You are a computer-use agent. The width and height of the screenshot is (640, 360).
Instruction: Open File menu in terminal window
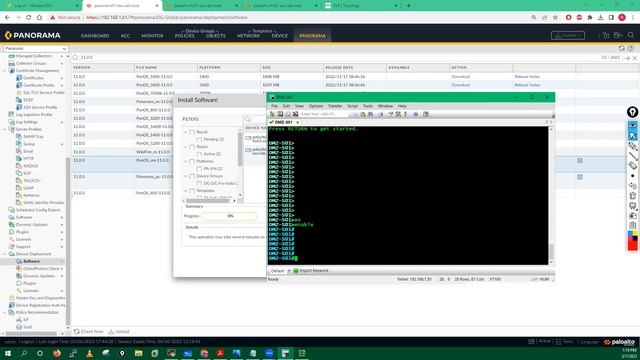tap(274, 106)
